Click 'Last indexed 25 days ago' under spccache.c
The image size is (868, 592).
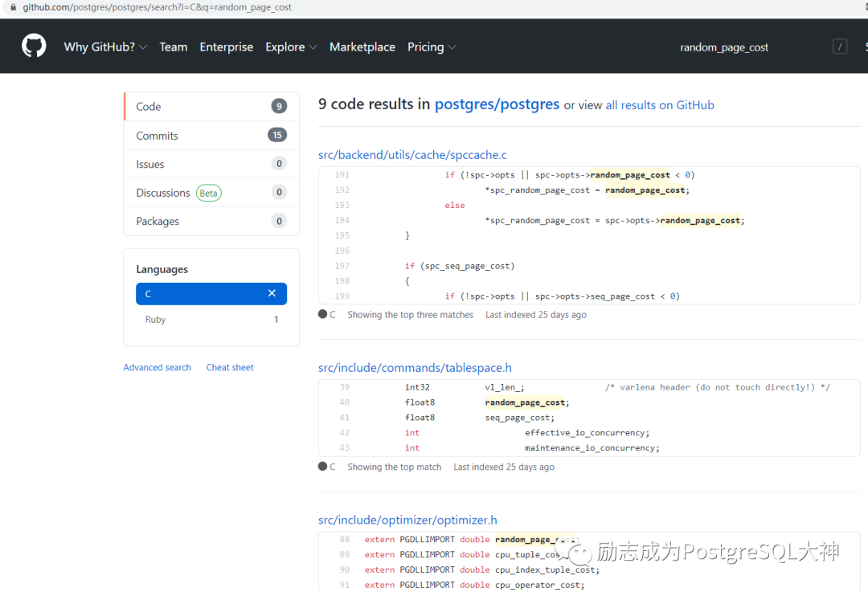(536, 314)
